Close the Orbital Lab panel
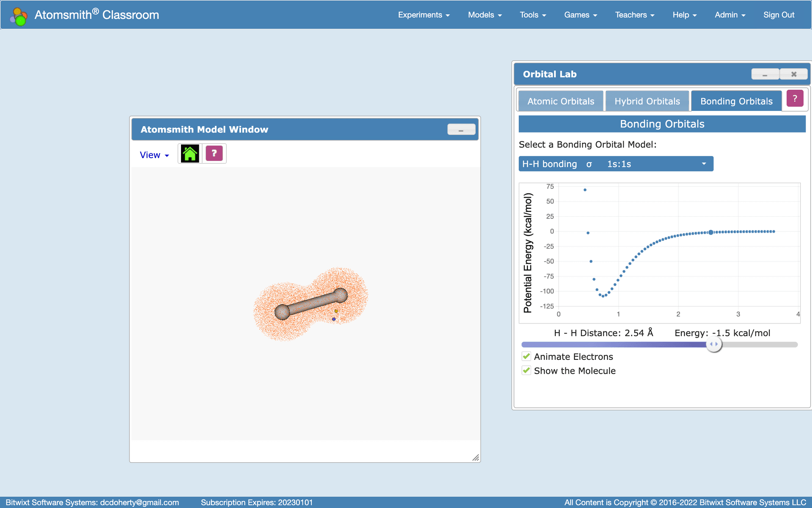 (794, 74)
